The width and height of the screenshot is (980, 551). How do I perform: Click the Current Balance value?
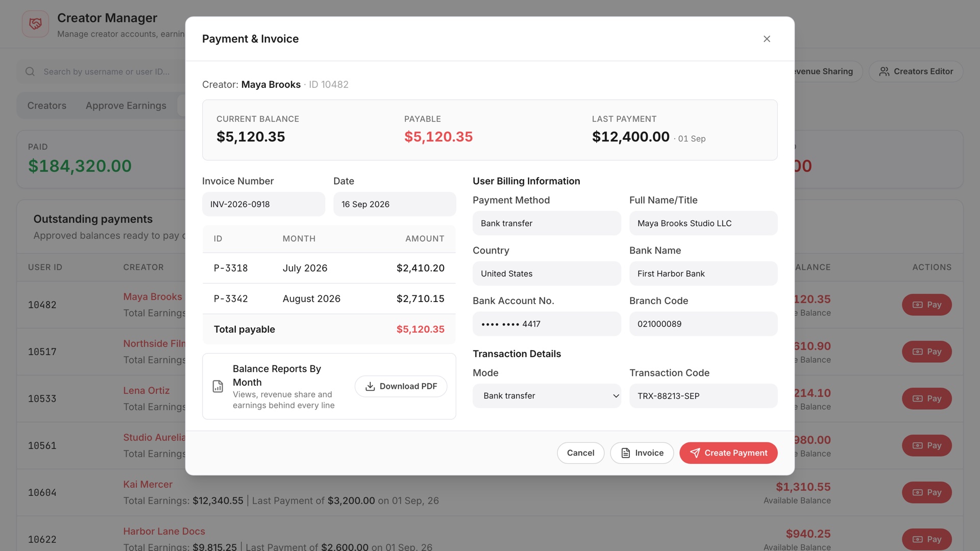point(251,137)
